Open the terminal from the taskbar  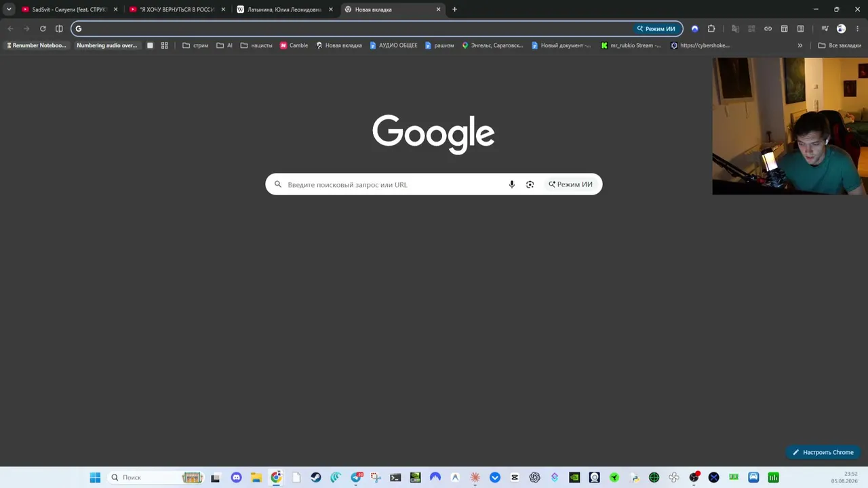pyautogui.click(x=395, y=478)
